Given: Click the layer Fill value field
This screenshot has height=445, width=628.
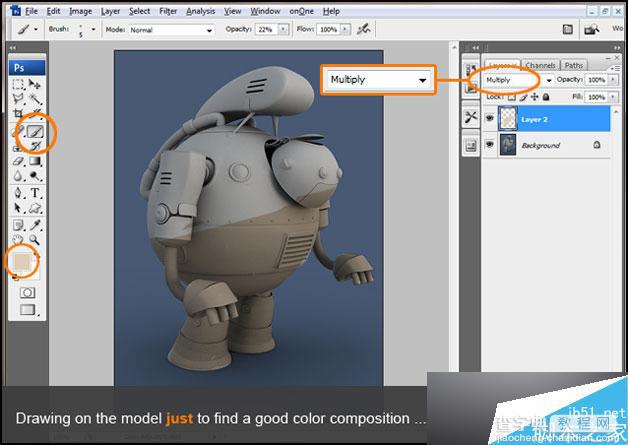Looking at the screenshot, I should tap(597, 97).
